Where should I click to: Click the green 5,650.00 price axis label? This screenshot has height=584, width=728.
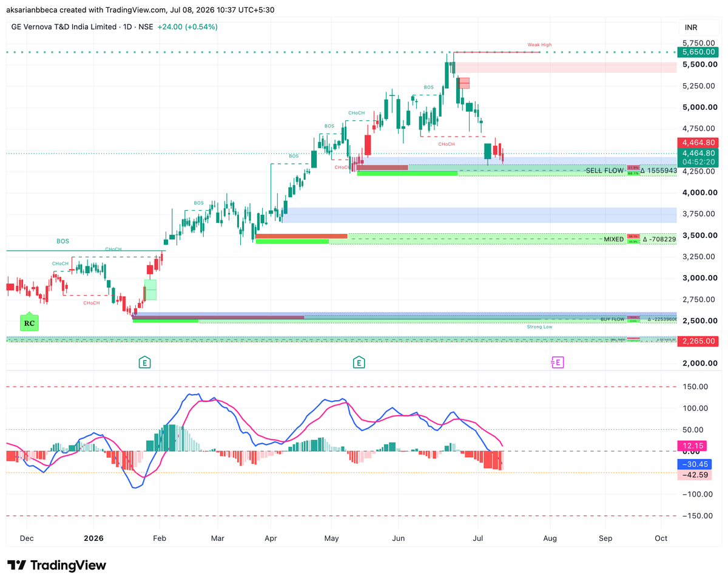697,52
